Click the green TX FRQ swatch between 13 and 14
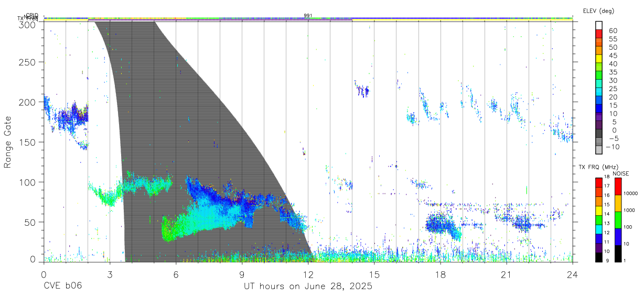Viewport: 644px width, 297px height. [x=599, y=219]
